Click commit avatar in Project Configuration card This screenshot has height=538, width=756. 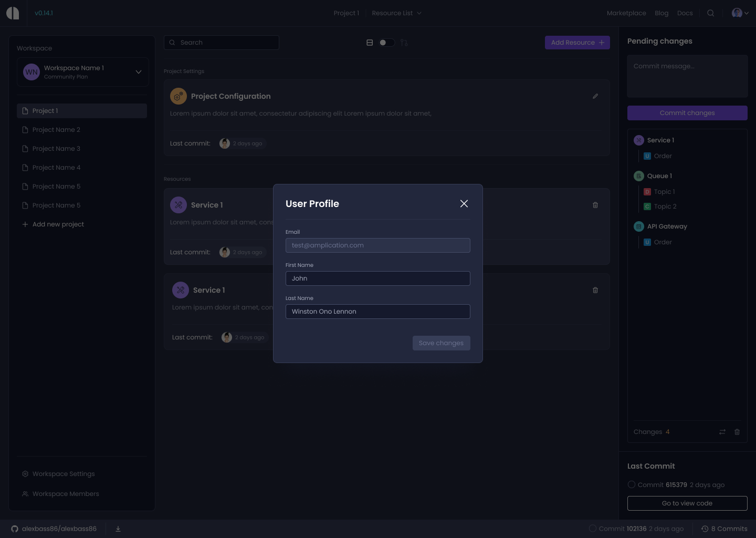tap(225, 143)
